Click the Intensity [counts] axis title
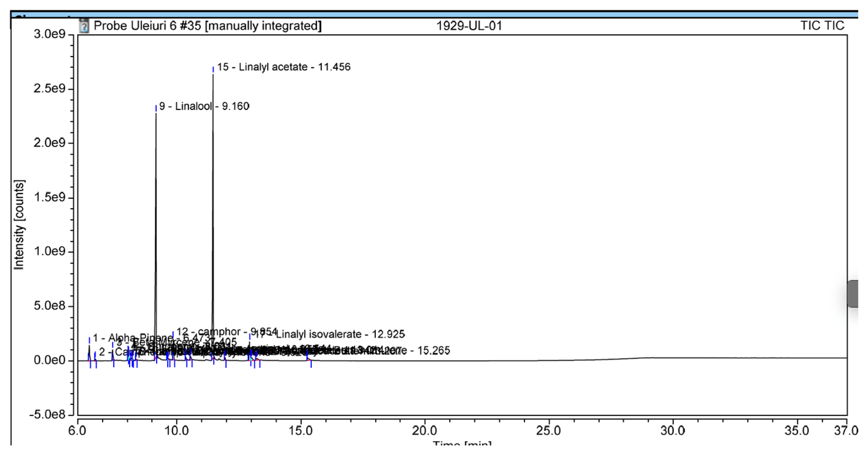This screenshot has height=457, width=868. (19, 225)
